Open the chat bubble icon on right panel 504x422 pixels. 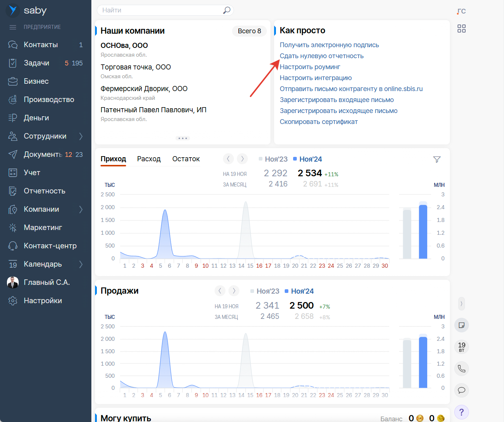click(462, 390)
